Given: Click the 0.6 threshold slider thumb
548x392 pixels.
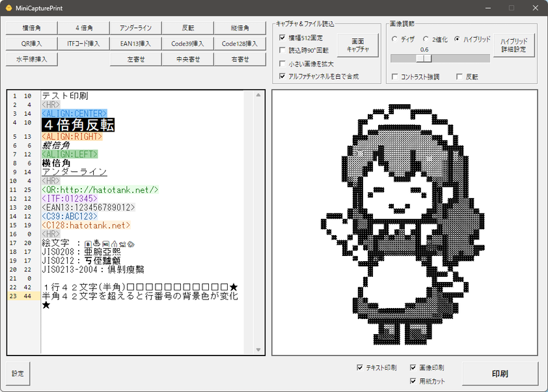Looking at the screenshot, I should (x=424, y=59).
